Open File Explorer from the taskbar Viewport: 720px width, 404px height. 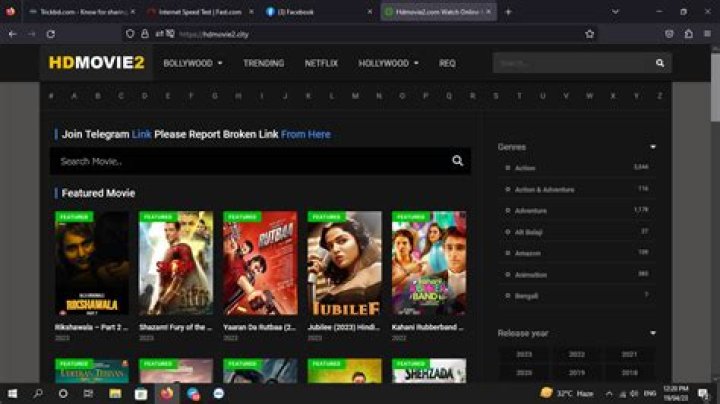coord(115,393)
